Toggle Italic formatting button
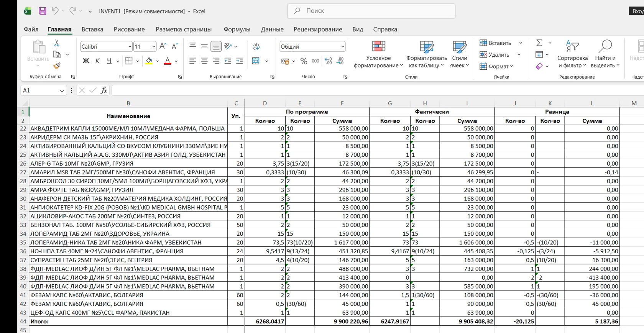This screenshot has width=644, height=333. 97,61
